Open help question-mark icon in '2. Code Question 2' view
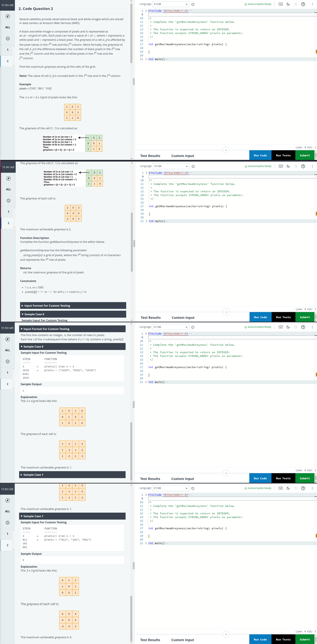Image resolution: width=317 pixels, height=644 pixels. point(303,4)
